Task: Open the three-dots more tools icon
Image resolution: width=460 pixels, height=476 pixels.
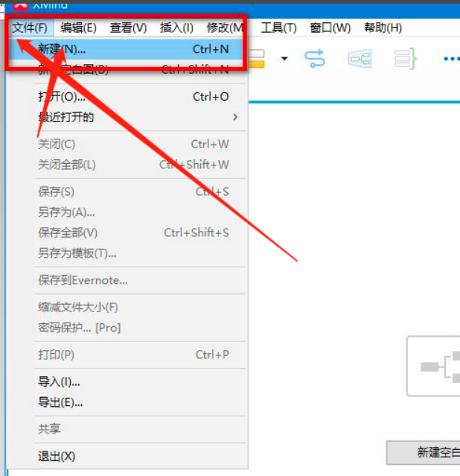Action: (x=452, y=59)
